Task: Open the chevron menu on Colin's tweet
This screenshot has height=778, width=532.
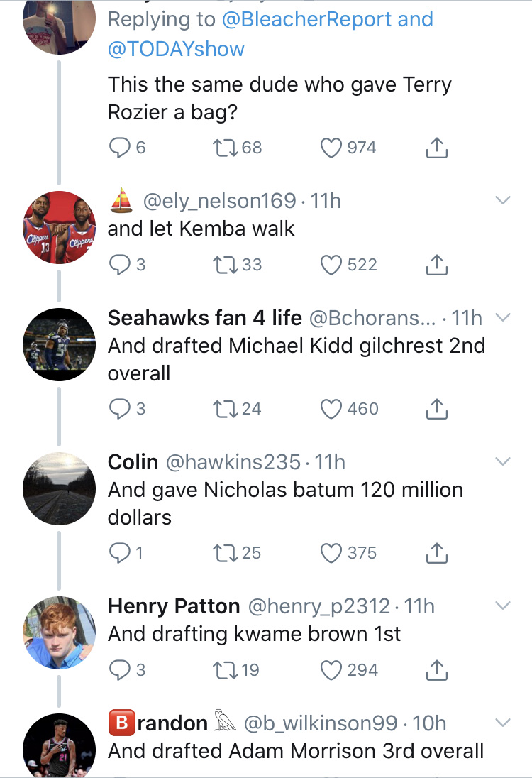Action: (x=502, y=462)
